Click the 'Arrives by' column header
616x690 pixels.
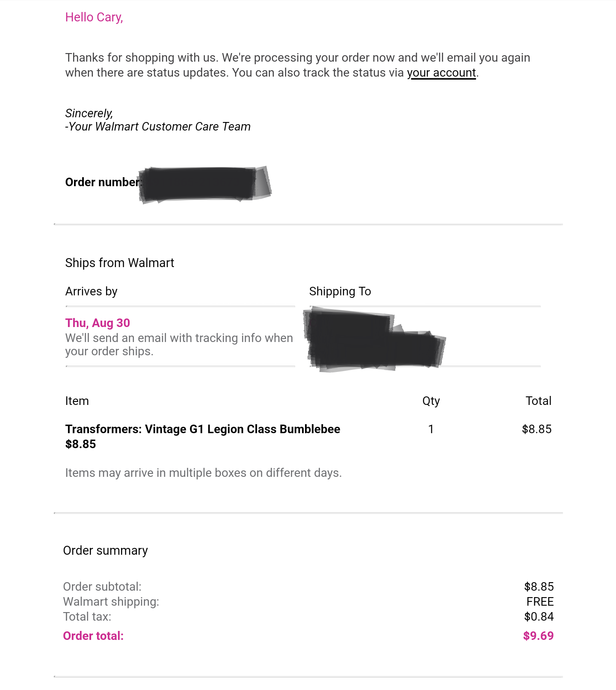pos(91,291)
